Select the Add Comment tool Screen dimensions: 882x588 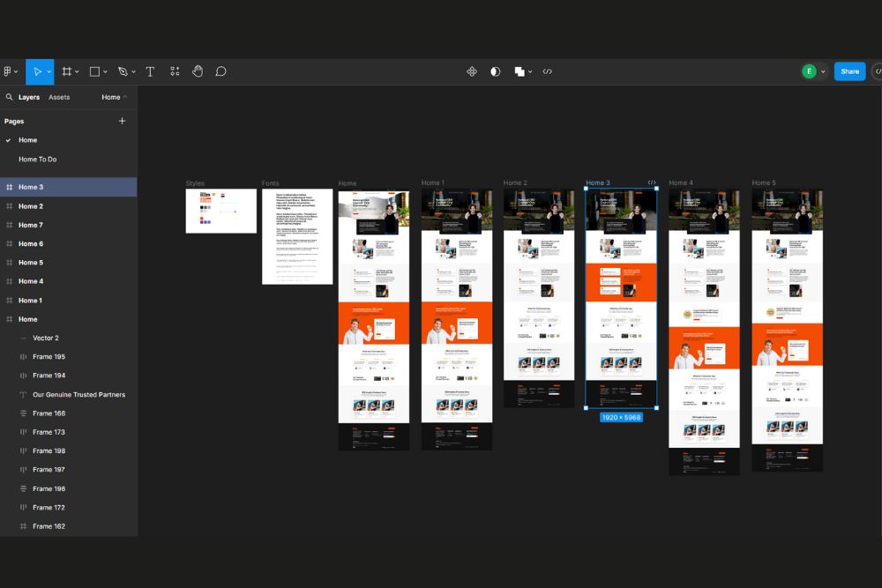tap(221, 71)
